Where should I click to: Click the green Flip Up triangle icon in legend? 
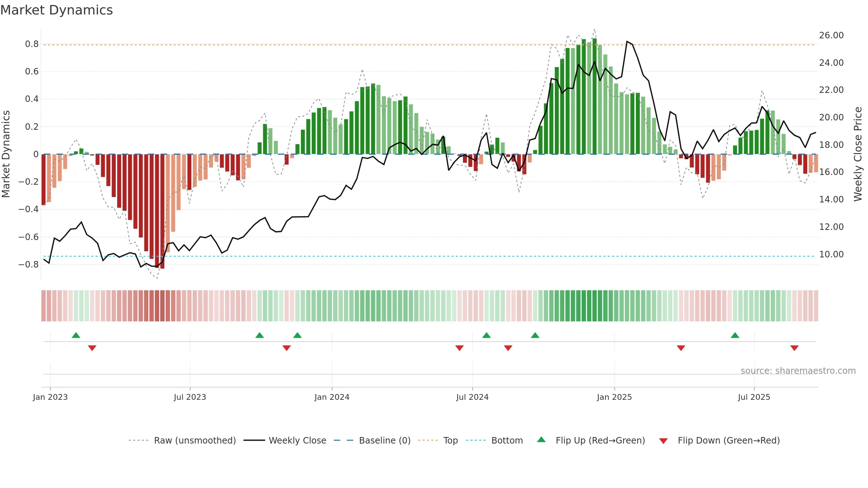point(541,440)
